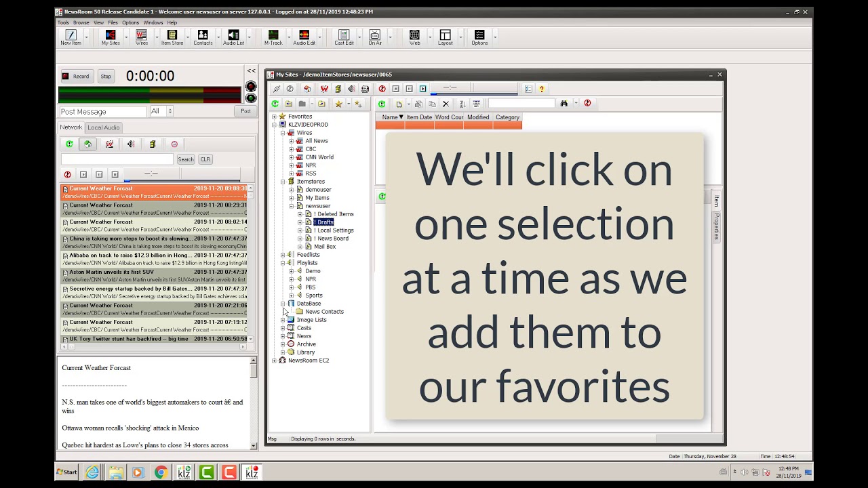Click the Chrome icon in the taskbar
Viewport: 868px width, 488px height.
pyautogui.click(x=161, y=472)
